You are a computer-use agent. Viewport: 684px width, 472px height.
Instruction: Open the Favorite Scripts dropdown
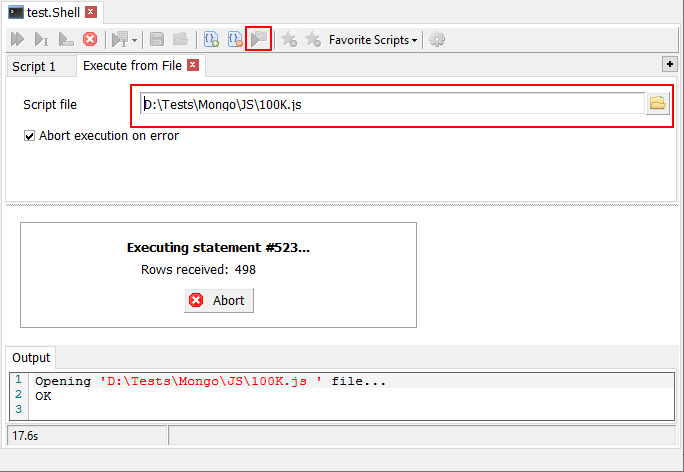click(373, 40)
